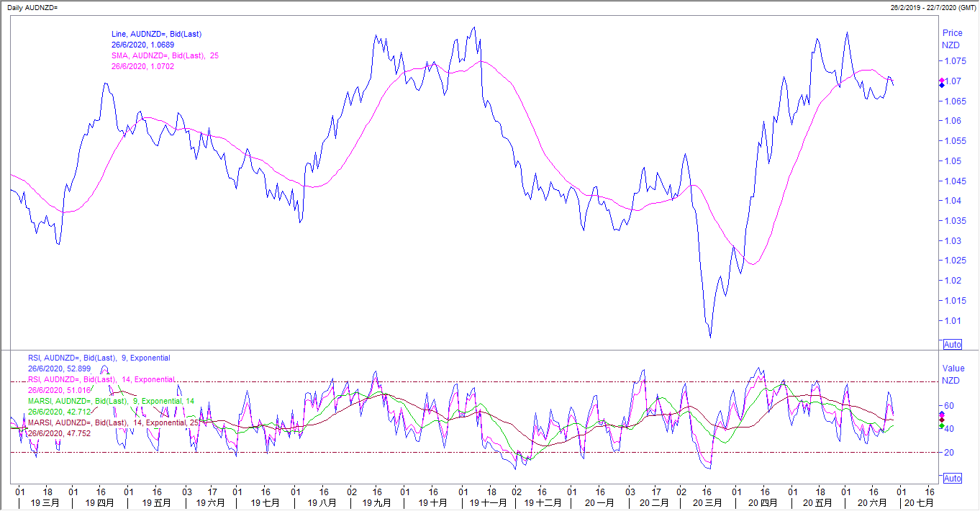
Task: Select the MARSI 9 Exponential 14 legend entry
Action: [x=112, y=401]
